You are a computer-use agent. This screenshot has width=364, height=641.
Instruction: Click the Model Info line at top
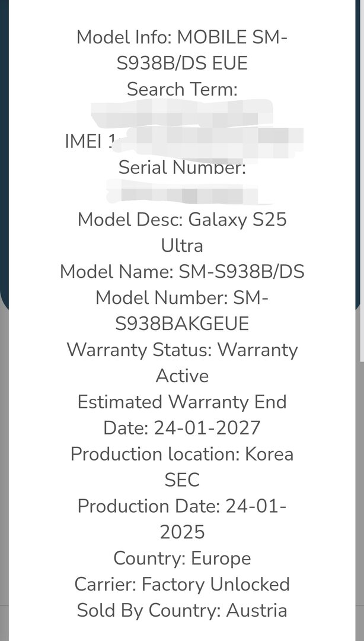[x=182, y=37]
